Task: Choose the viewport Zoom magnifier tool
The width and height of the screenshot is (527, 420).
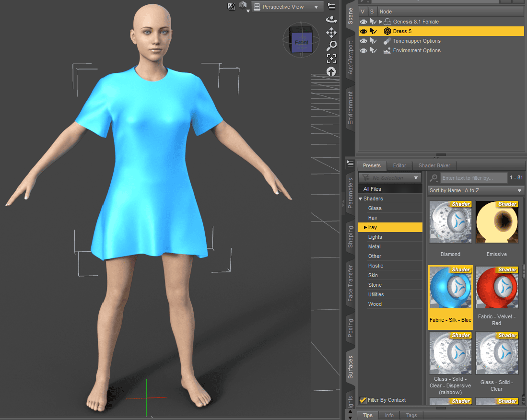Action: (331, 46)
